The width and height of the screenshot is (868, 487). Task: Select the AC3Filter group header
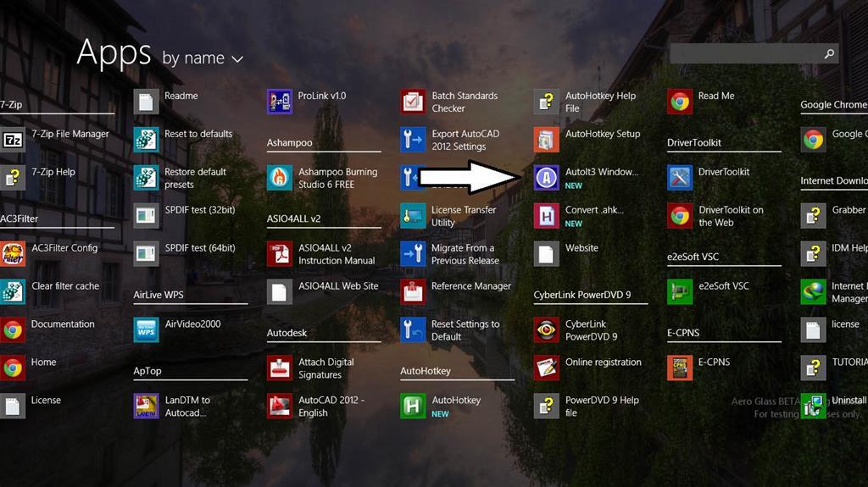pos(19,219)
